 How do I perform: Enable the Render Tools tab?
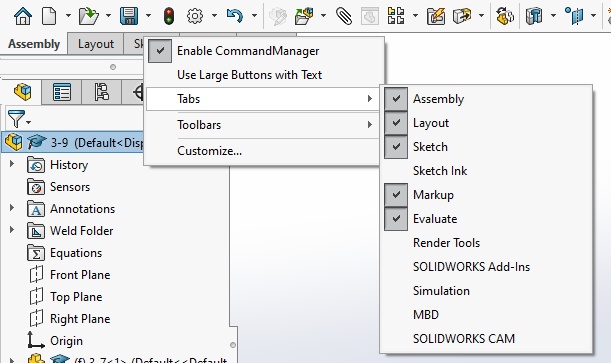447,243
